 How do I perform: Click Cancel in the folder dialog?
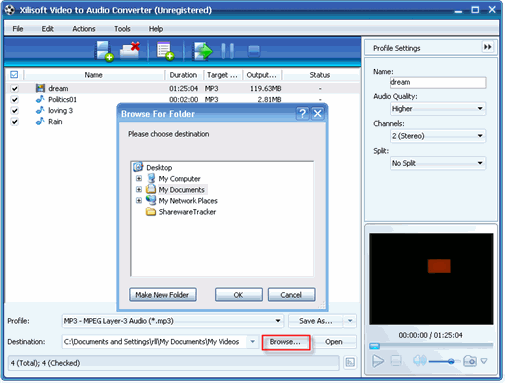coord(291,295)
